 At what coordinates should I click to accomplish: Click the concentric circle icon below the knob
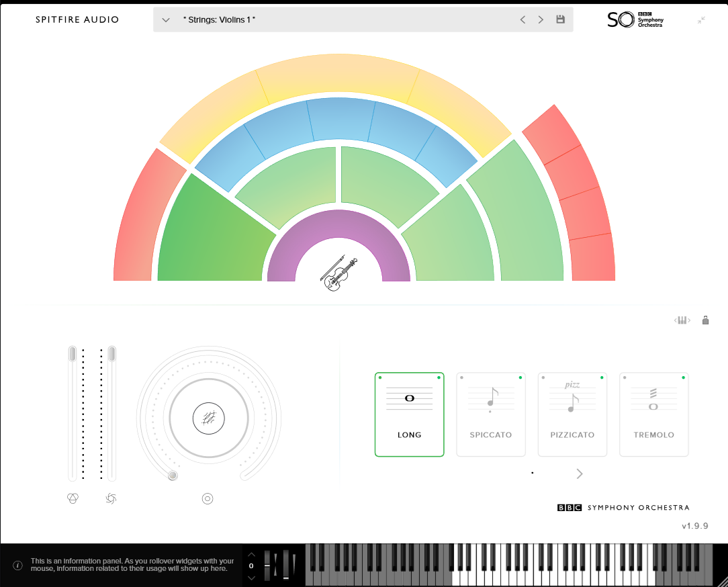(x=208, y=498)
